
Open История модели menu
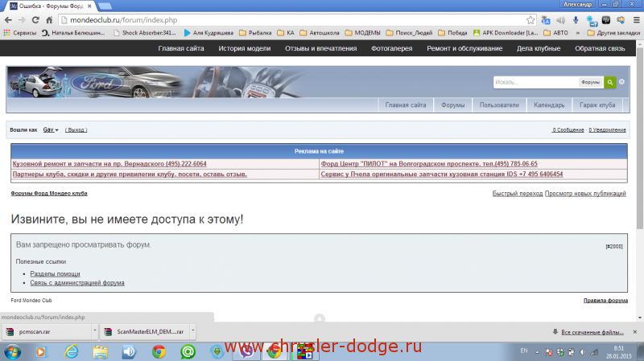point(245,48)
